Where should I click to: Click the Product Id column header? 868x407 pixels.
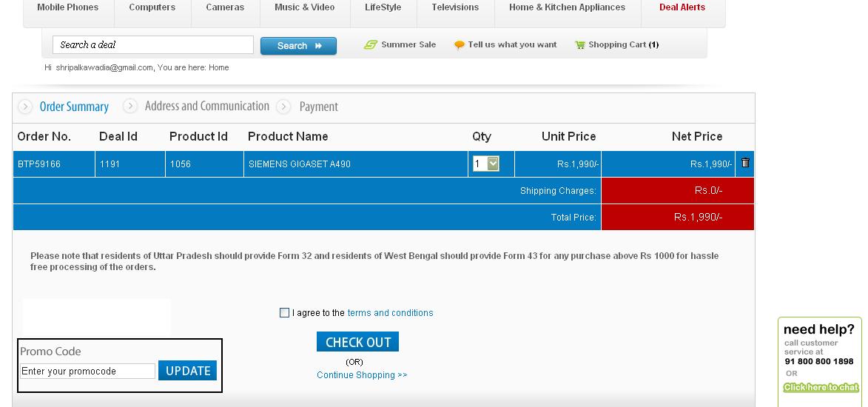point(198,136)
